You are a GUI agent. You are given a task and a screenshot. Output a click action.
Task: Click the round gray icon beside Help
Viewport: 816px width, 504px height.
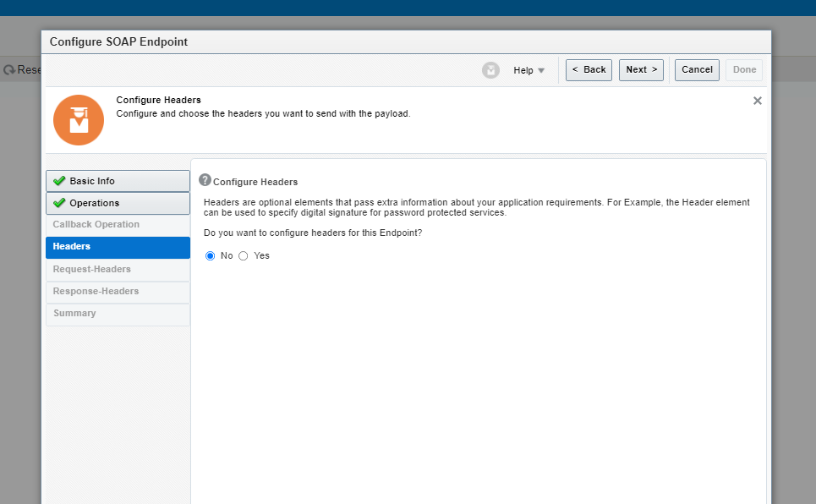490,70
